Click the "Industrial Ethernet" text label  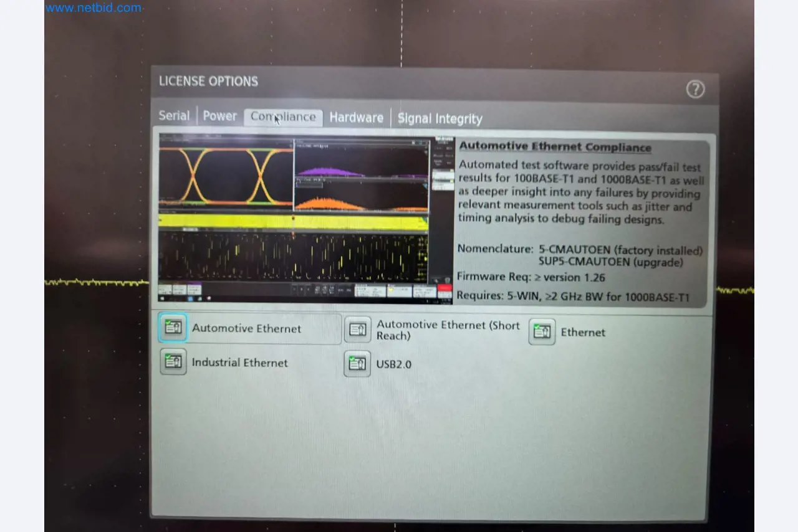pyautogui.click(x=239, y=363)
